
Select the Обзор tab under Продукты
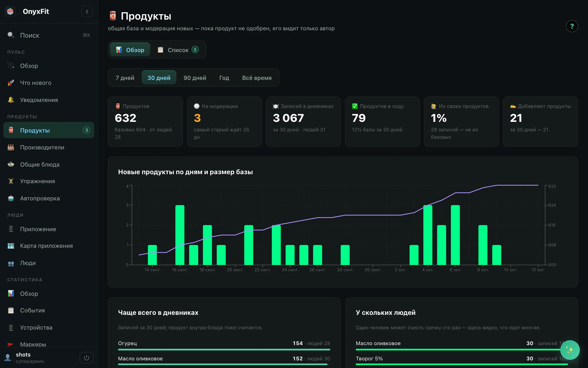[130, 50]
